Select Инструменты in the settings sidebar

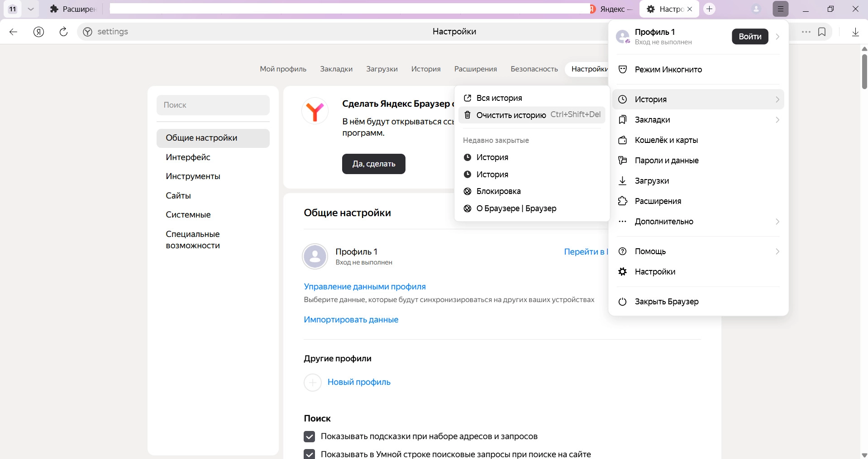click(213, 176)
